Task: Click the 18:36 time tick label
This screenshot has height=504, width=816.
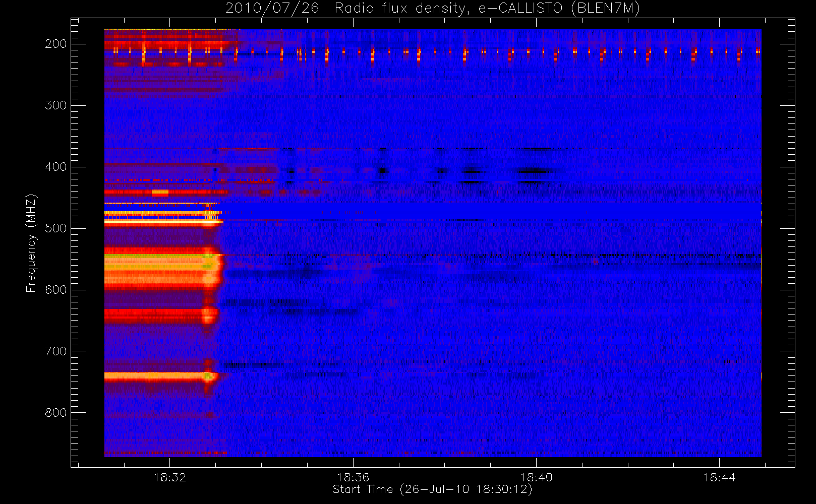Action: pyautogui.click(x=353, y=477)
